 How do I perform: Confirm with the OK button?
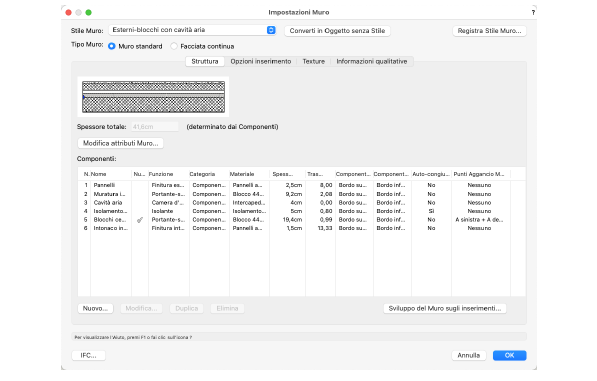(x=509, y=355)
